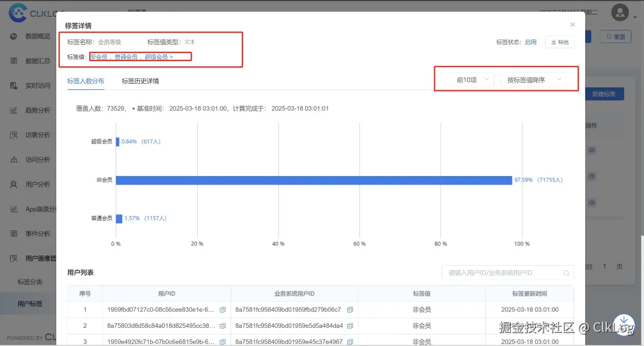Open the 按标签值降序 sort dropdown

[533, 80]
